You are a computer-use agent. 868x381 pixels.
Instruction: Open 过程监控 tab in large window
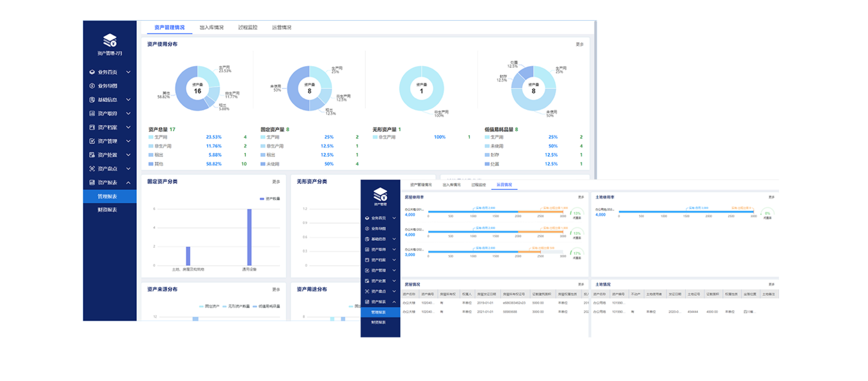(x=248, y=27)
